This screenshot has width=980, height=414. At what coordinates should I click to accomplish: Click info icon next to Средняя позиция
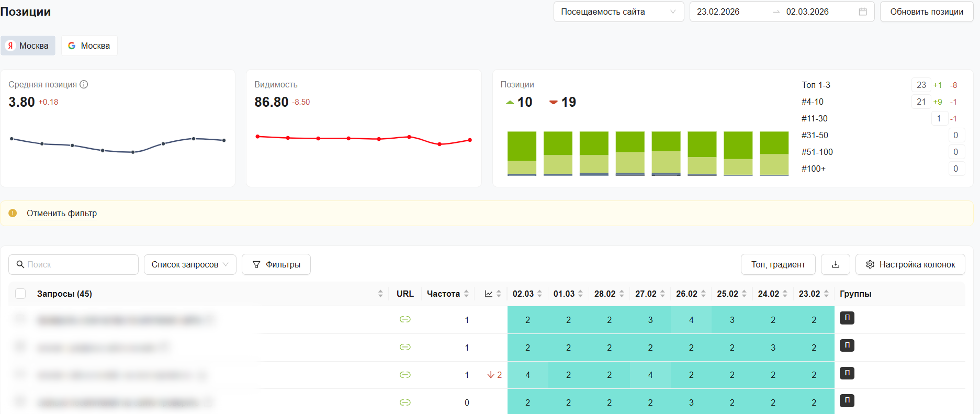point(84,84)
